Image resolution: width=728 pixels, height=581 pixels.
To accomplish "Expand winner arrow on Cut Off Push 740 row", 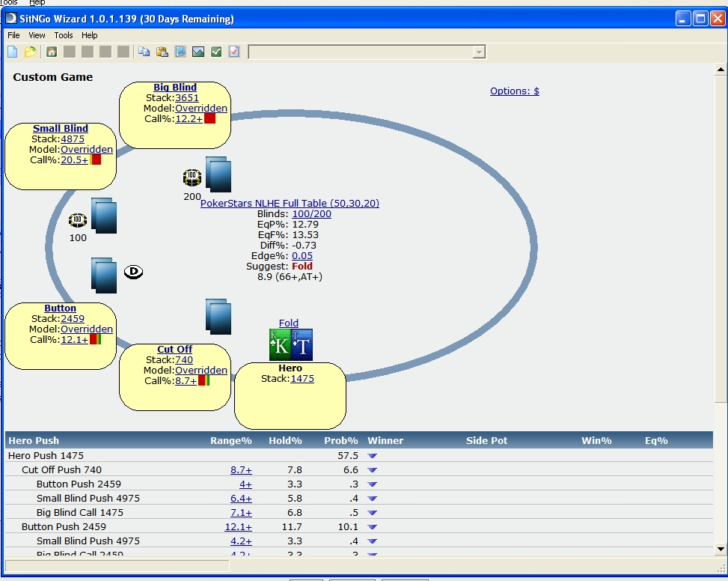I will click(x=372, y=470).
